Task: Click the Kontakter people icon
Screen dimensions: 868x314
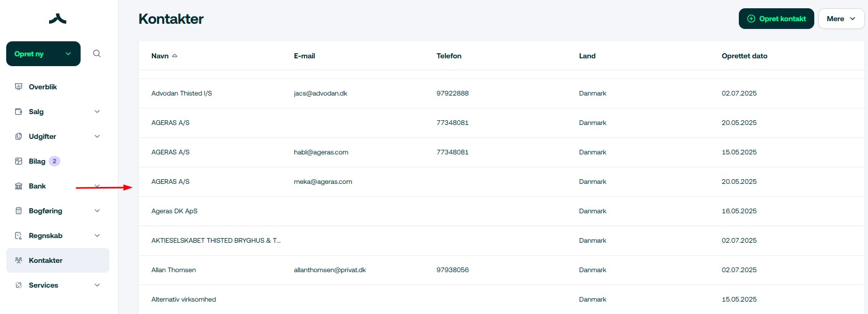Action: point(19,260)
